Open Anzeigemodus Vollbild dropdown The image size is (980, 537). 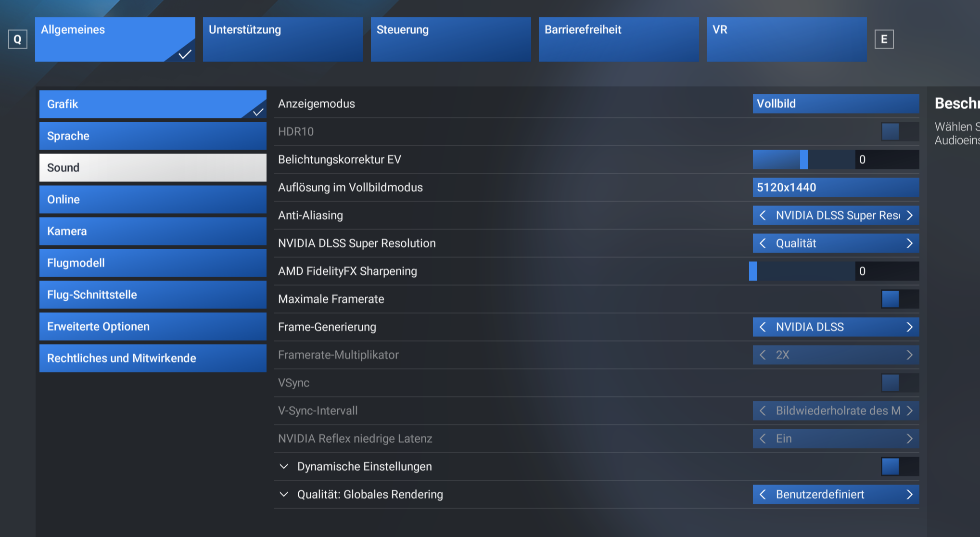(x=835, y=104)
